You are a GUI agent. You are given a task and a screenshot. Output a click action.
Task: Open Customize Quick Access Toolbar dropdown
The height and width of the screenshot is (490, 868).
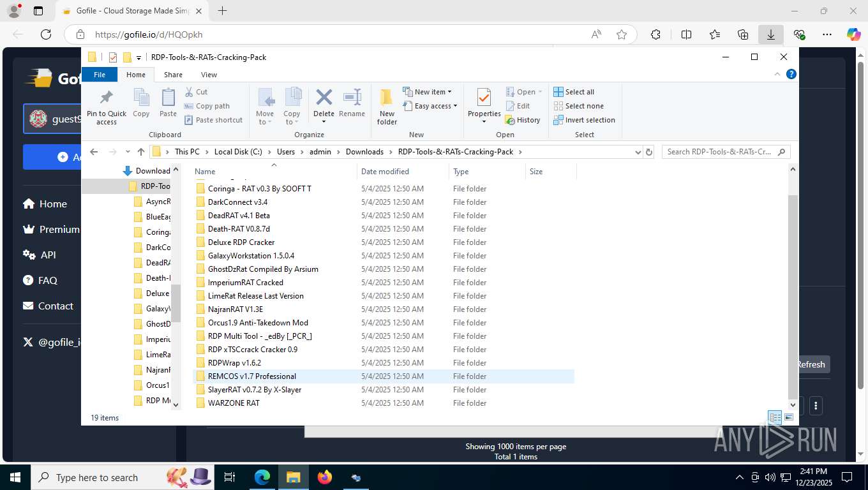tap(138, 57)
